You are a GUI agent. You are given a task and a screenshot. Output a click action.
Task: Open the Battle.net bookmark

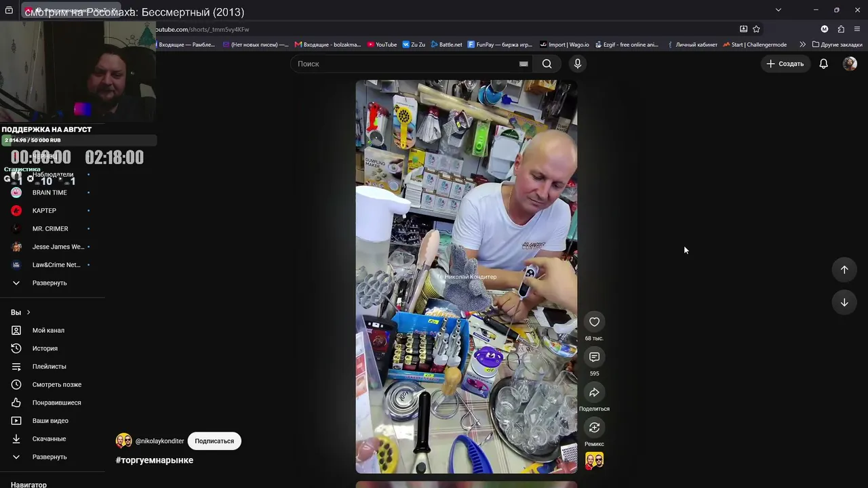(x=446, y=45)
